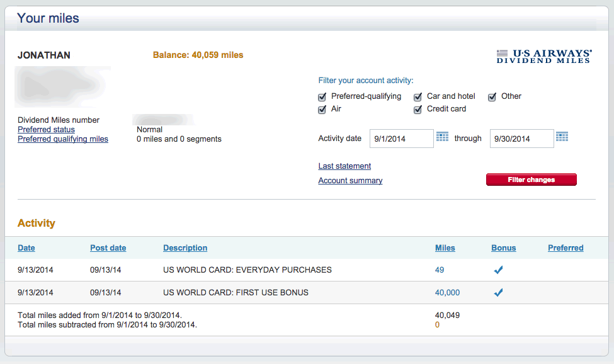
Task: Toggle the Car and hotel checkbox
Action: pyautogui.click(x=418, y=97)
